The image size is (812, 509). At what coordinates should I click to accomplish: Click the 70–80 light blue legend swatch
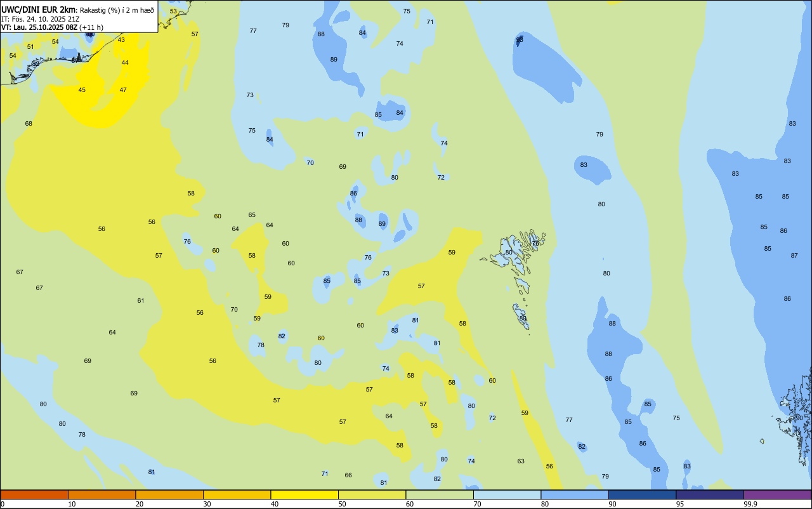coord(507,494)
